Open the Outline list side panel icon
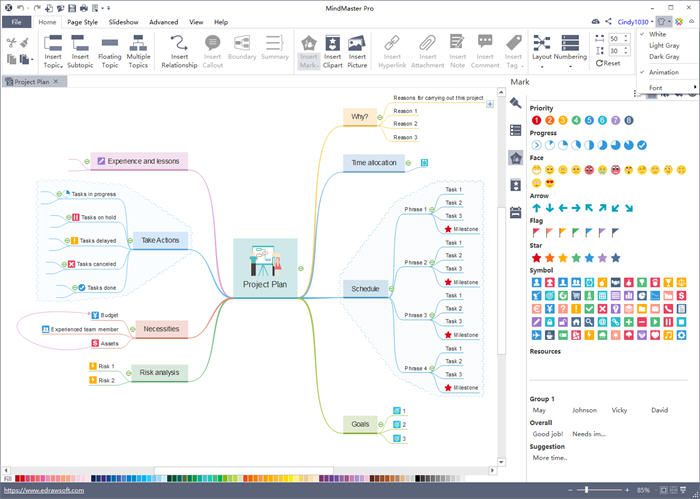This screenshot has width=700, height=499. [516, 130]
